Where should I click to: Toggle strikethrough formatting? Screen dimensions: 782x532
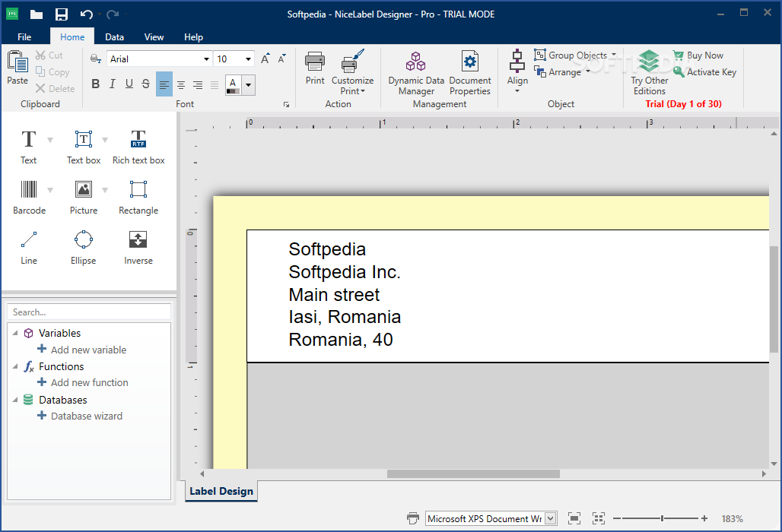point(145,84)
